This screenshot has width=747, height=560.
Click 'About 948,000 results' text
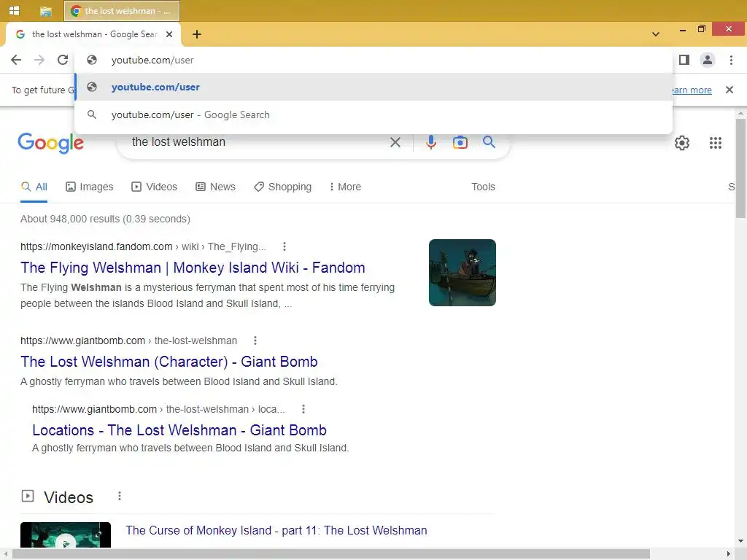(x=105, y=219)
